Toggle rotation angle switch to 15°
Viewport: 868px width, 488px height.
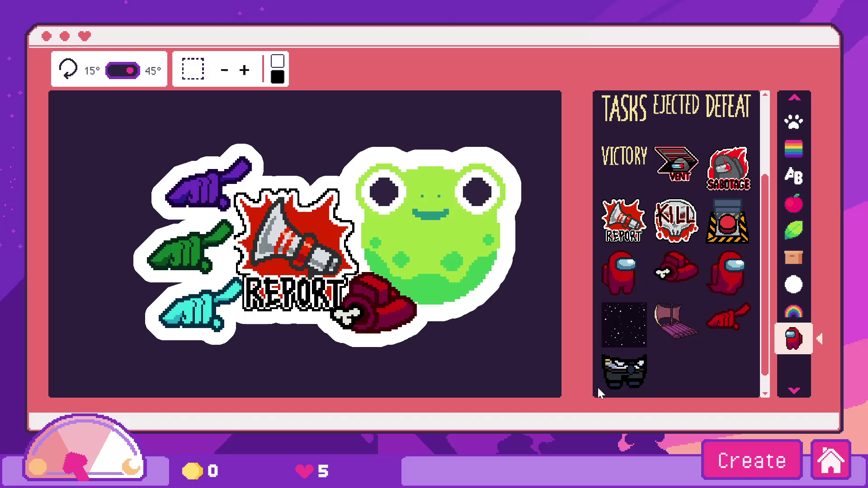tap(122, 70)
